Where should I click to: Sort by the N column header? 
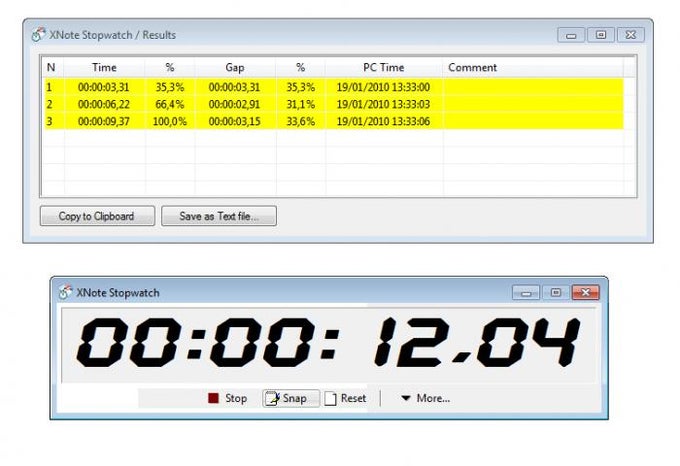coord(51,68)
